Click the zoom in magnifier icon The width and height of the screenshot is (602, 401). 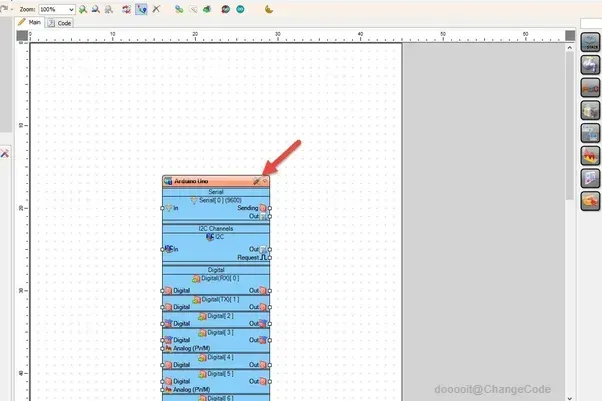pos(83,9)
